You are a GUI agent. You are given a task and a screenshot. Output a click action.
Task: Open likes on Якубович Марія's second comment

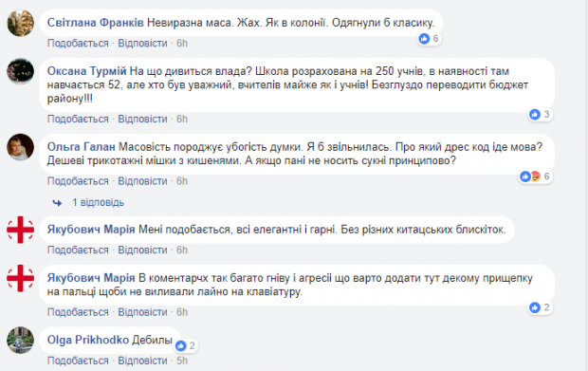coord(541,307)
